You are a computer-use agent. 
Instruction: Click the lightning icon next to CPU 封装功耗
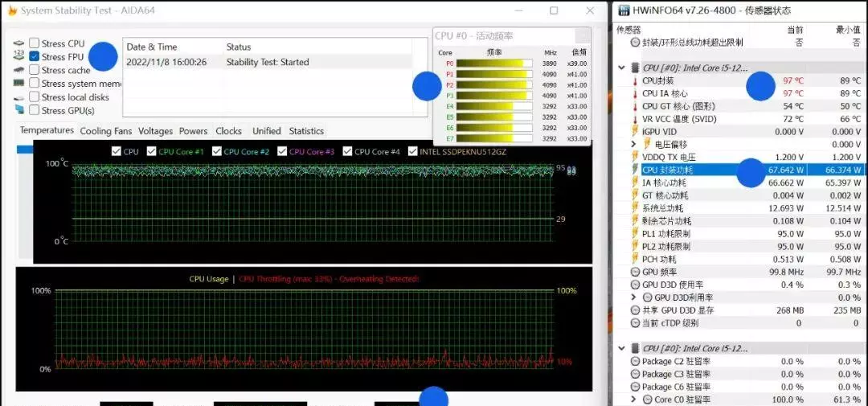pyautogui.click(x=636, y=170)
